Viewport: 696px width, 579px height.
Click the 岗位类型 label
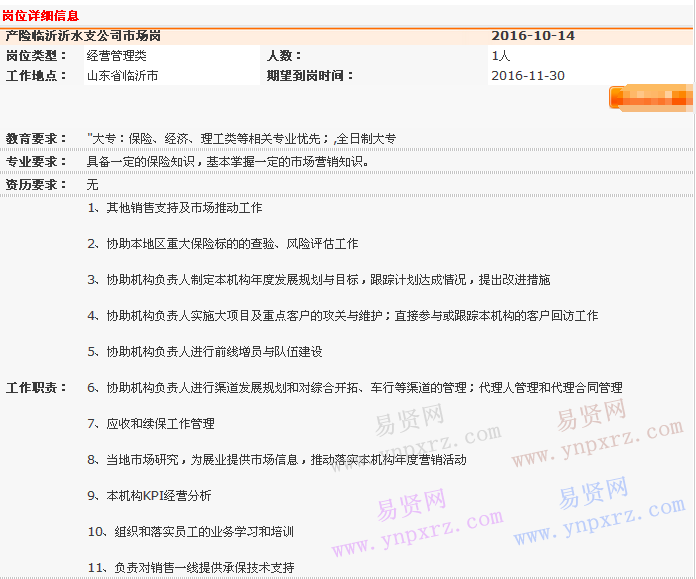36,56
